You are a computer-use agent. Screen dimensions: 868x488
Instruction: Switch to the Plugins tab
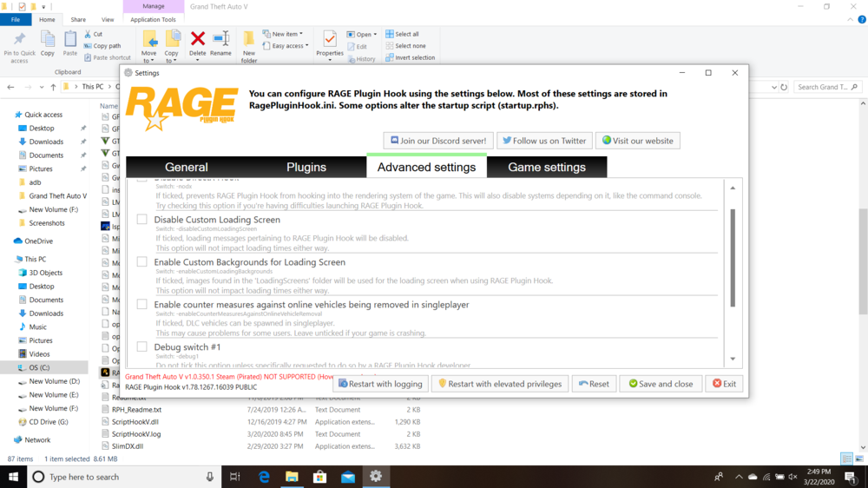306,168
